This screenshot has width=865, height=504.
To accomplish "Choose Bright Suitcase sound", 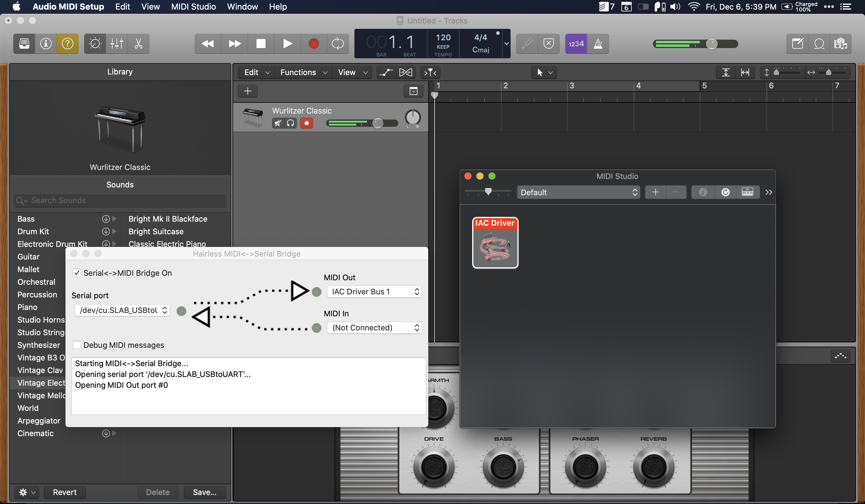I will tap(156, 231).
